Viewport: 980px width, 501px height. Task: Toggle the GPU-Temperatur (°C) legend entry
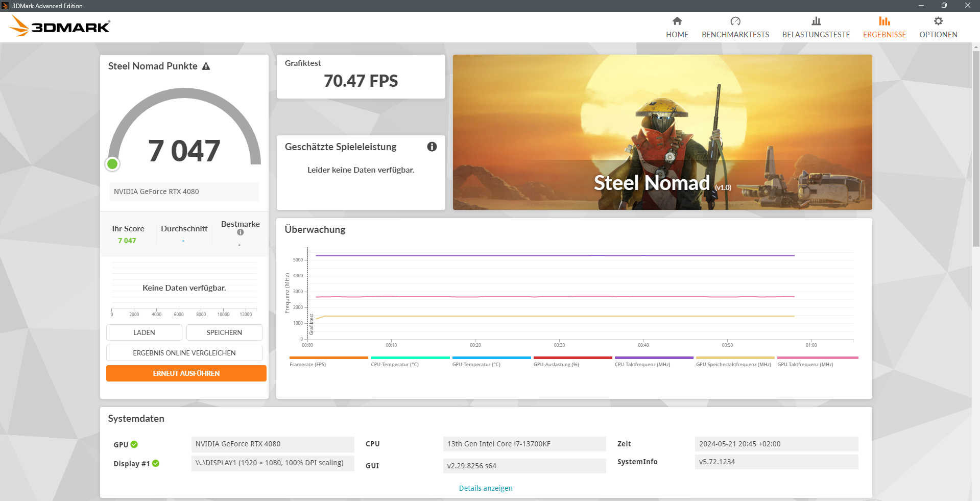[x=491, y=362]
